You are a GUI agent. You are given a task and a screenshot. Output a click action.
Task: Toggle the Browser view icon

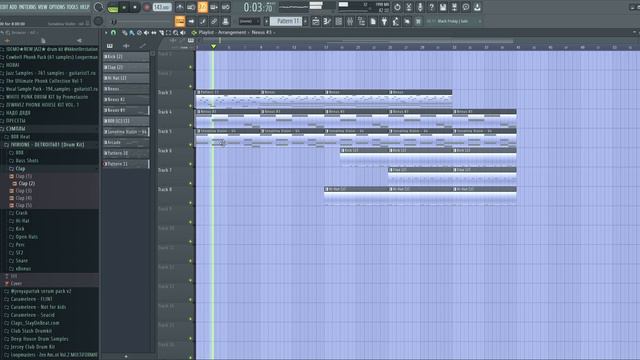(361, 22)
